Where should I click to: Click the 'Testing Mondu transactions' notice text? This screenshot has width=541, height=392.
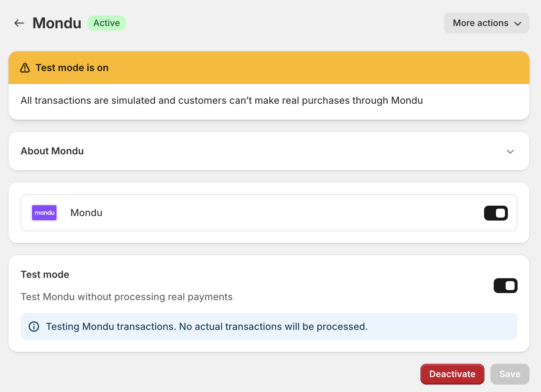(207, 327)
